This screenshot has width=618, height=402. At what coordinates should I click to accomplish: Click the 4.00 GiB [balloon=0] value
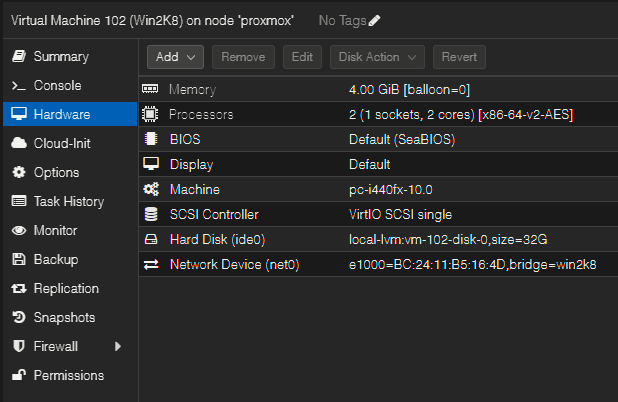point(410,90)
